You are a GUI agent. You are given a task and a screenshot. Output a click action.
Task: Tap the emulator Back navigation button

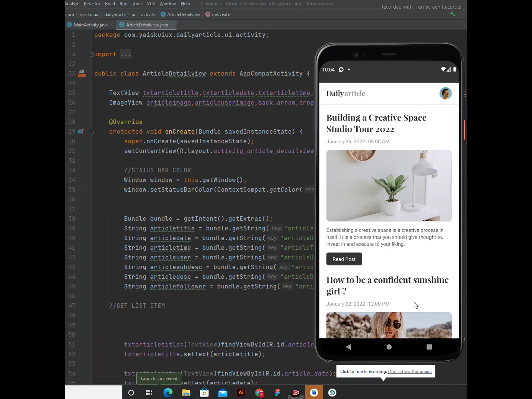348,347
